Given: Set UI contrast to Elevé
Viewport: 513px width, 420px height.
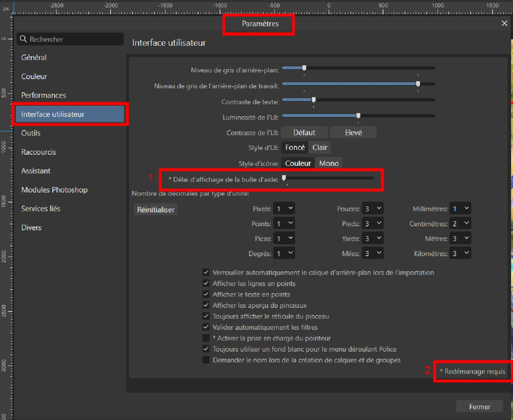Looking at the screenshot, I should click(x=353, y=132).
